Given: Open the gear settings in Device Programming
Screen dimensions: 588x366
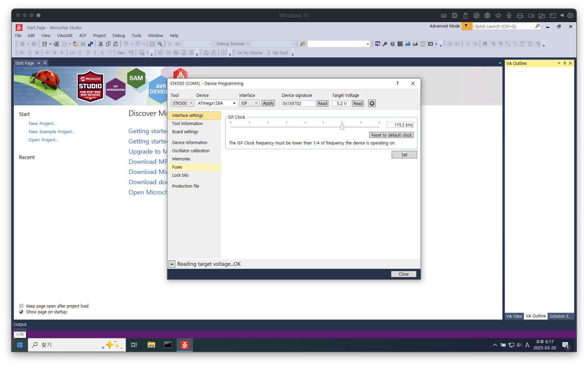Looking at the screenshot, I should tap(372, 103).
